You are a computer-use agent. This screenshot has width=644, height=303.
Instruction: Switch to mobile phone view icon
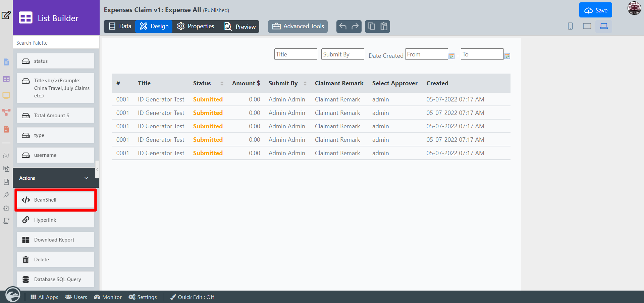pyautogui.click(x=570, y=26)
